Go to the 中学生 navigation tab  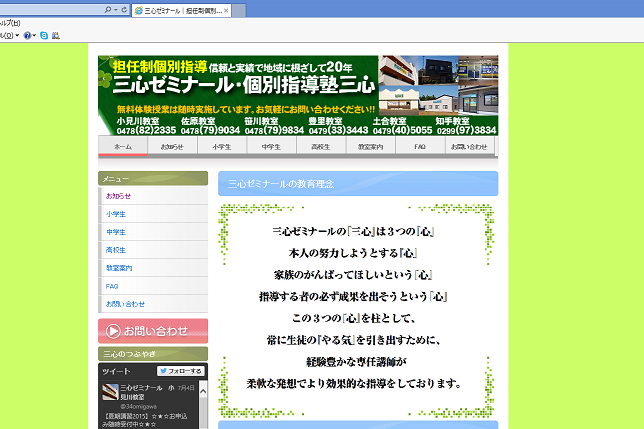click(x=271, y=147)
